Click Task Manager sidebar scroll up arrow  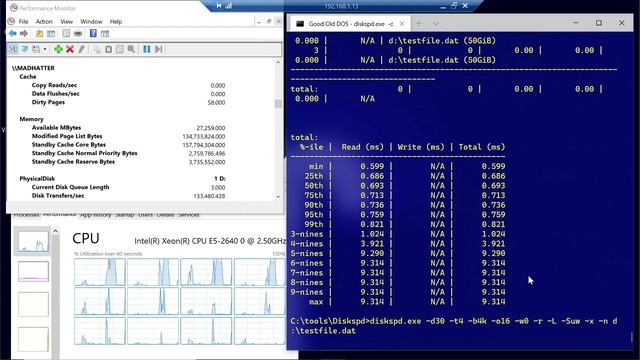pos(55,231)
